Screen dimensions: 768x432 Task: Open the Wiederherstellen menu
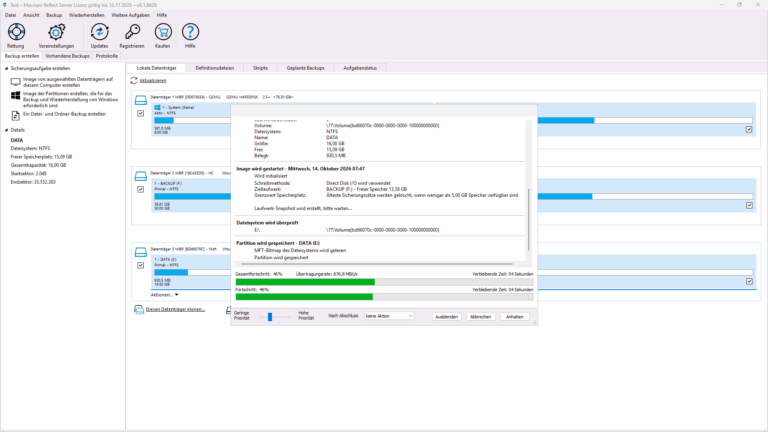[x=87, y=15]
